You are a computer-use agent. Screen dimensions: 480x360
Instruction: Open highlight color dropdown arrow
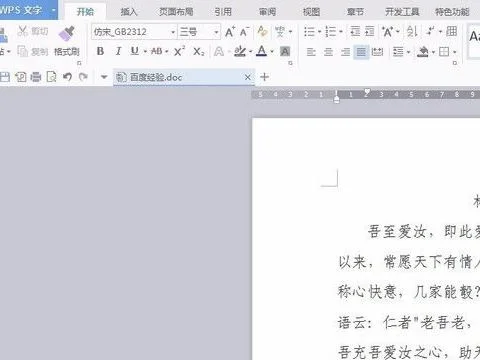pos(251,52)
